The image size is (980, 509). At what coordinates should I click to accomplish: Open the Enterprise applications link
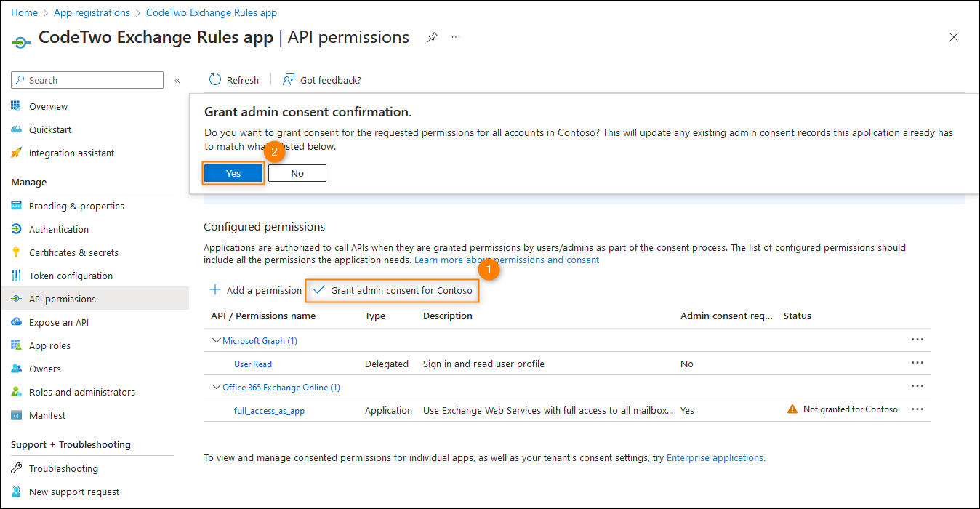pyautogui.click(x=715, y=457)
